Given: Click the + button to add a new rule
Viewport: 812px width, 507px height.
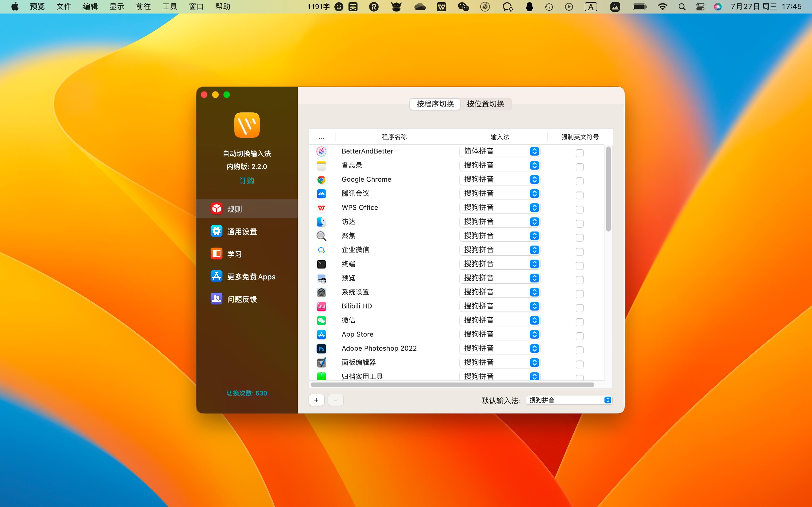Looking at the screenshot, I should [x=316, y=400].
